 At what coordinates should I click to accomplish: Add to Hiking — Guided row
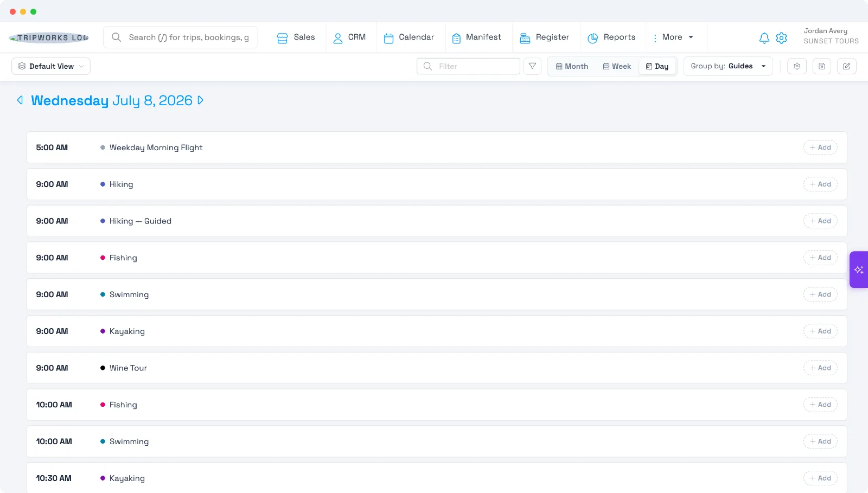pyautogui.click(x=820, y=221)
